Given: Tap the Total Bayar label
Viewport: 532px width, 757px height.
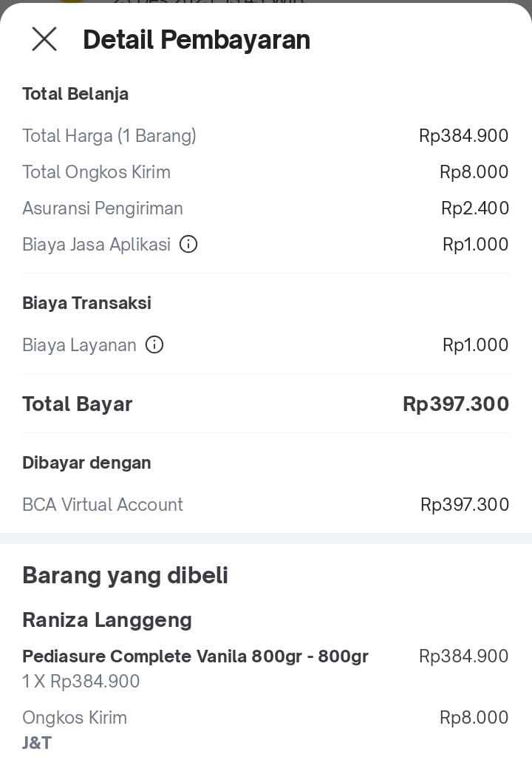Looking at the screenshot, I should click(x=78, y=404).
